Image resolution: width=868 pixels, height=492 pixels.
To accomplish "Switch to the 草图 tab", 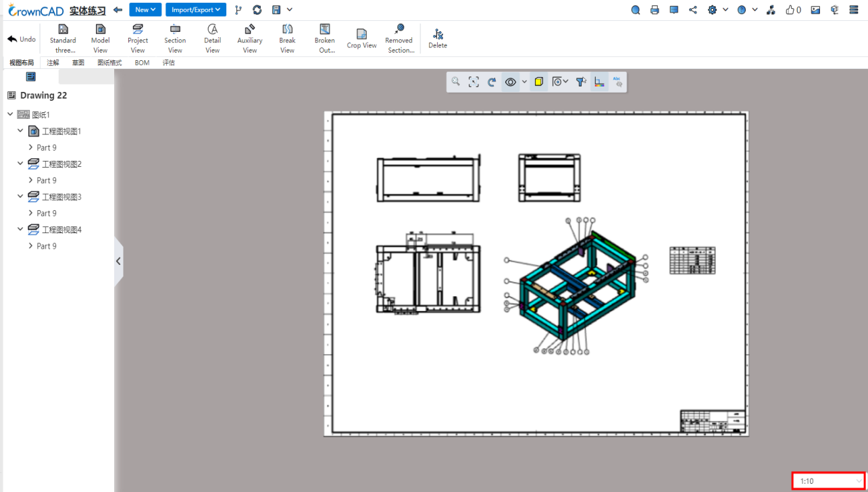I will 78,63.
